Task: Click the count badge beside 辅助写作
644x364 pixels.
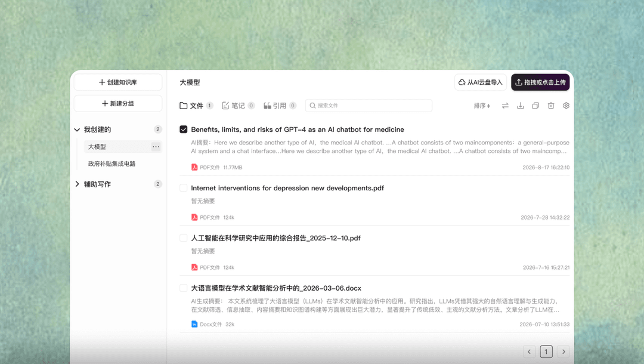Action: click(x=157, y=184)
